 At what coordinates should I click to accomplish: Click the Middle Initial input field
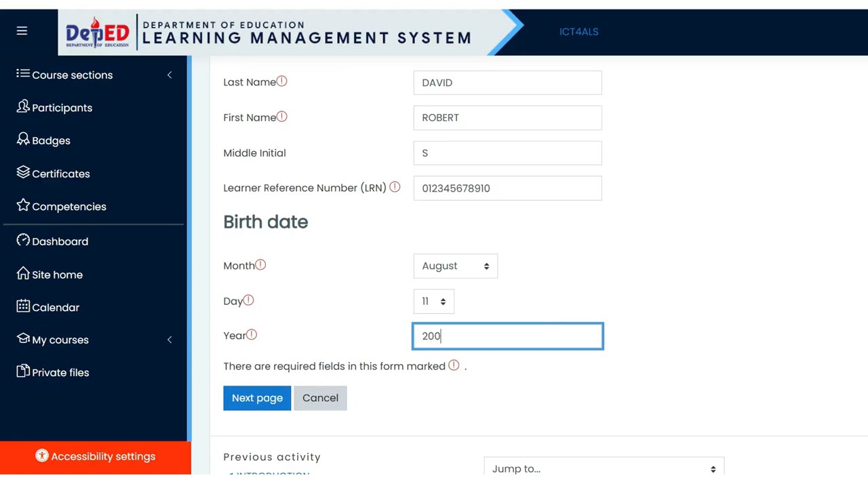[x=507, y=153]
